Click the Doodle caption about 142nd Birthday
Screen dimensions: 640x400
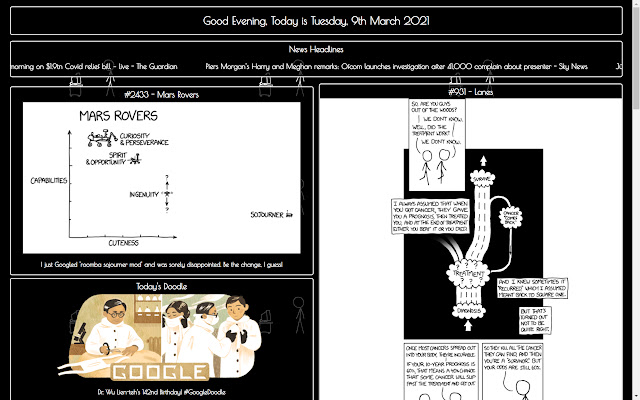click(x=162, y=392)
